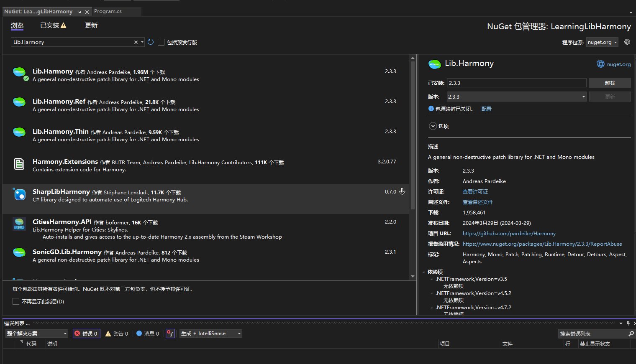636x364 pixels.
Task: Switch to the Browse tab
Action: [x=17, y=25]
